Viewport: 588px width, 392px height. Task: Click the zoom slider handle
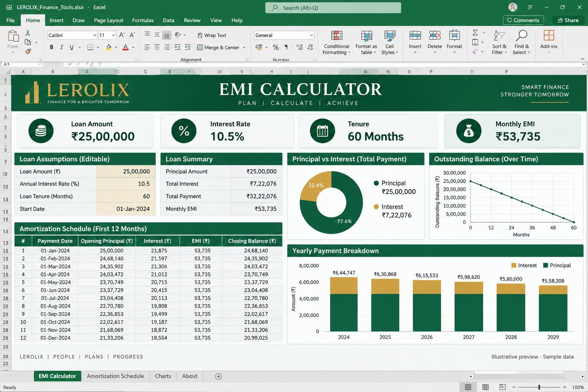(x=539, y=387)
